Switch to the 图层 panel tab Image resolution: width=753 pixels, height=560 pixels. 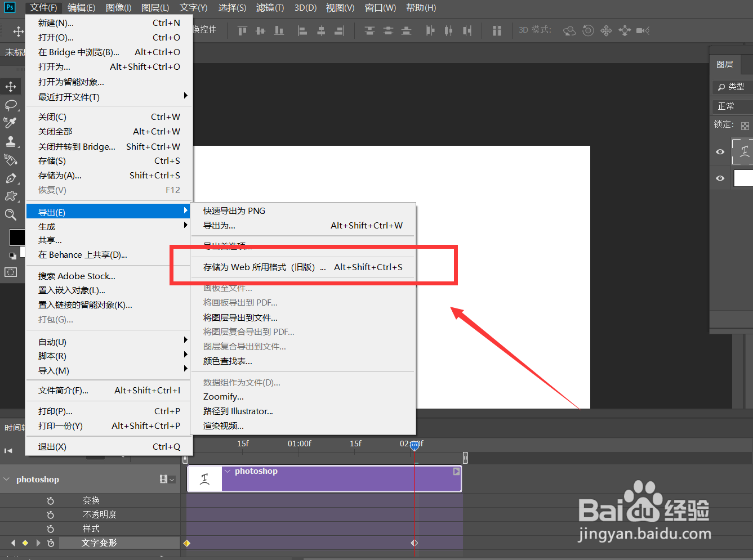pyautogui.click(x=725, y=64)
